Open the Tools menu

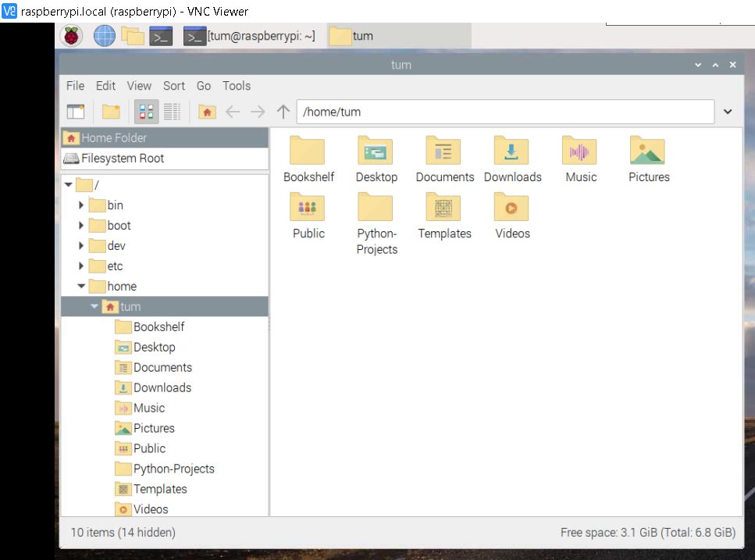[x=237, y=86]
